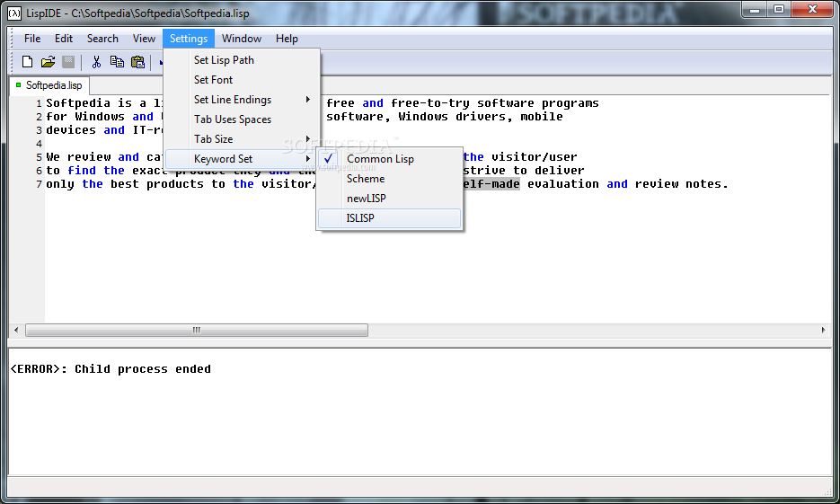This screenshot has height=504, width=840.
Task: Click the scrollbar right arrow
Action: pyautogui.click(x=824, y=330)
